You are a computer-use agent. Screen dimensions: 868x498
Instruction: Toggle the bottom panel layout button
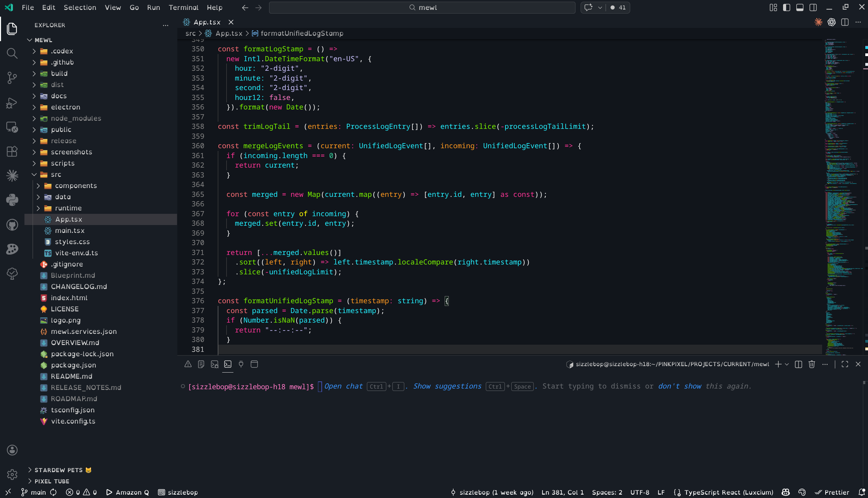[x=800, y=7]
